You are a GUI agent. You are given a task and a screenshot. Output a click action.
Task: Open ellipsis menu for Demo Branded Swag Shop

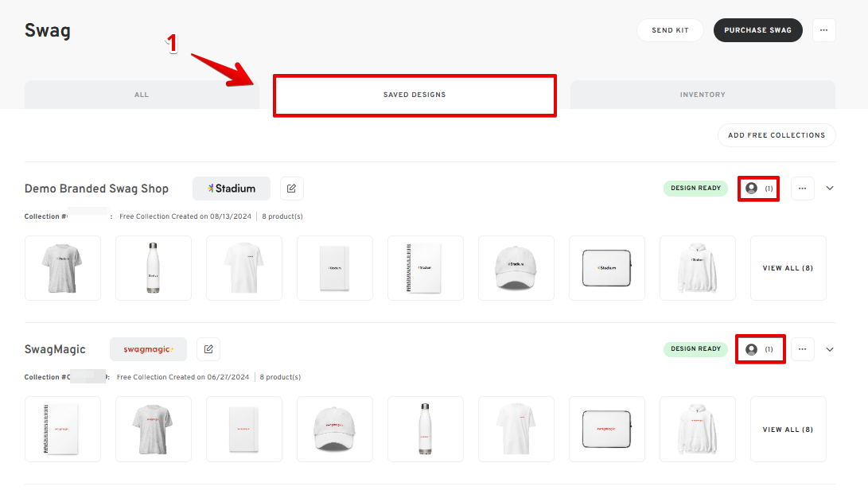803,189
